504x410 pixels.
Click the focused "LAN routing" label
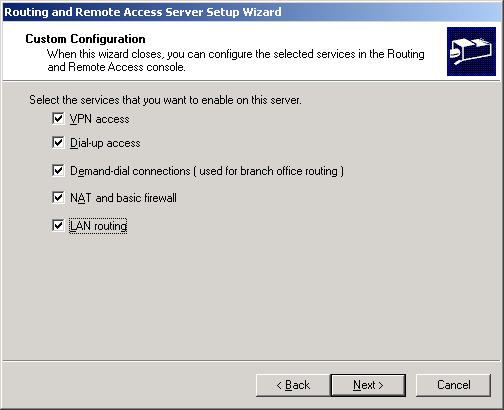[98, 226]
